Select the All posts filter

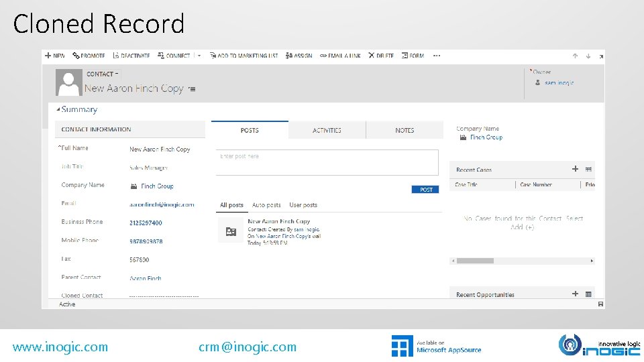point(231,205)
